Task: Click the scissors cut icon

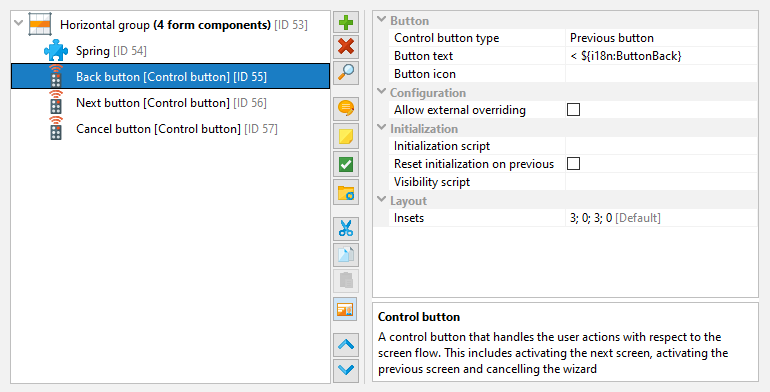Action: coord(346,229)
